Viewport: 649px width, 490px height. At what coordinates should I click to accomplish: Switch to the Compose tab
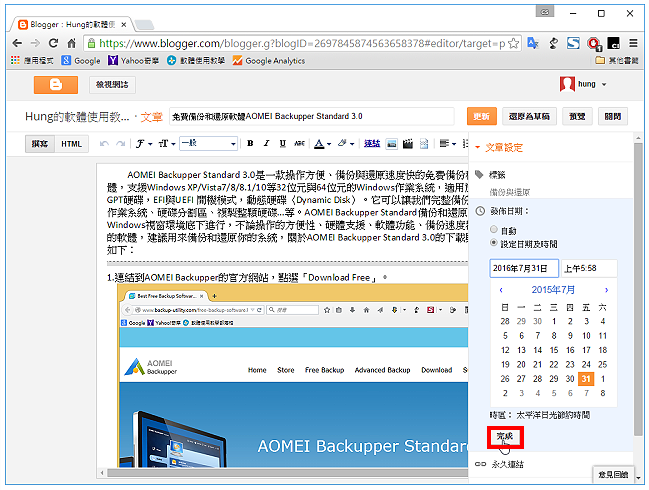tap(40, 144)
